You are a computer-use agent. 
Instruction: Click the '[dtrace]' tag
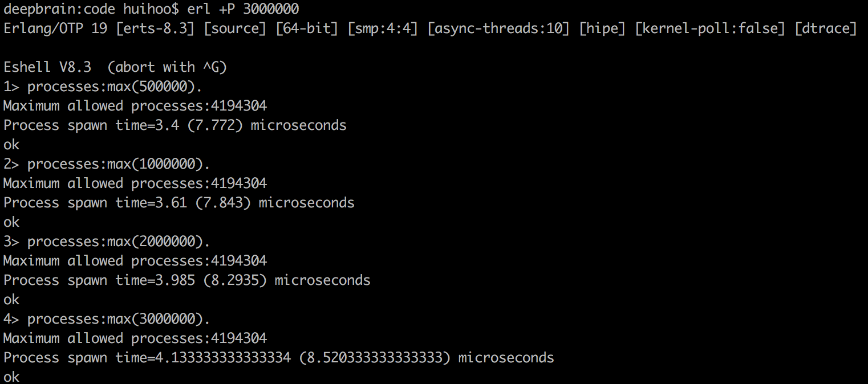(826, 28)
